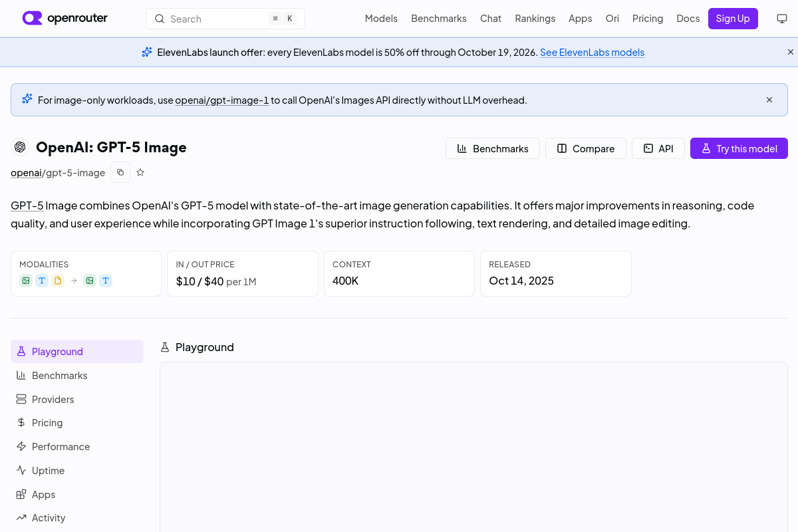Image resolution: width=798 pixels, height=532 pixels.
Task: Select Apps in the sidebar
Action: [x=77, y=494]
